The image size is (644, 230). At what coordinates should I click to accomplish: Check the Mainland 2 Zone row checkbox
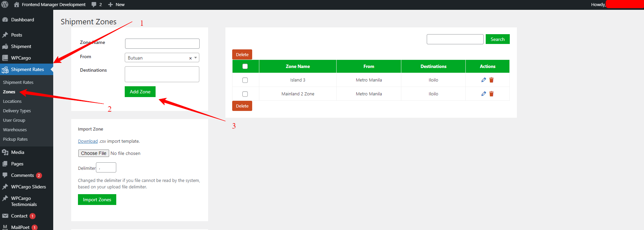[245, 94]
